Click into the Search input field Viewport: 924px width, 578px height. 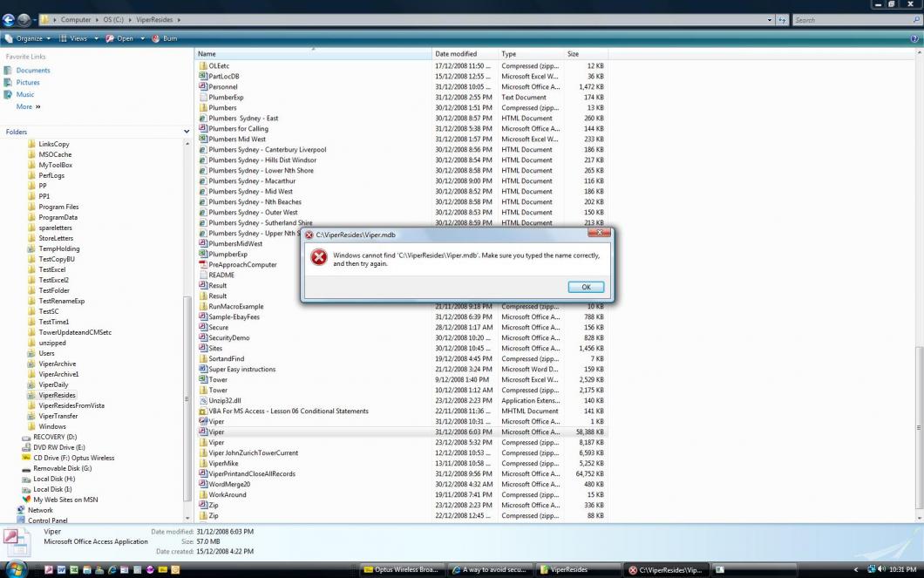pos(852,20)
